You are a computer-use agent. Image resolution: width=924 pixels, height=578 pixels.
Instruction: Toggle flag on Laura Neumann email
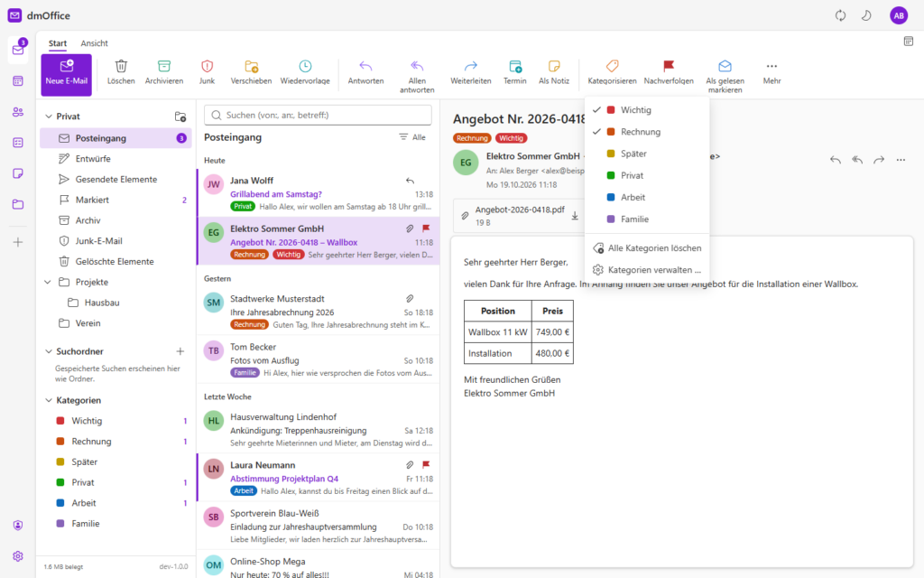426,465
